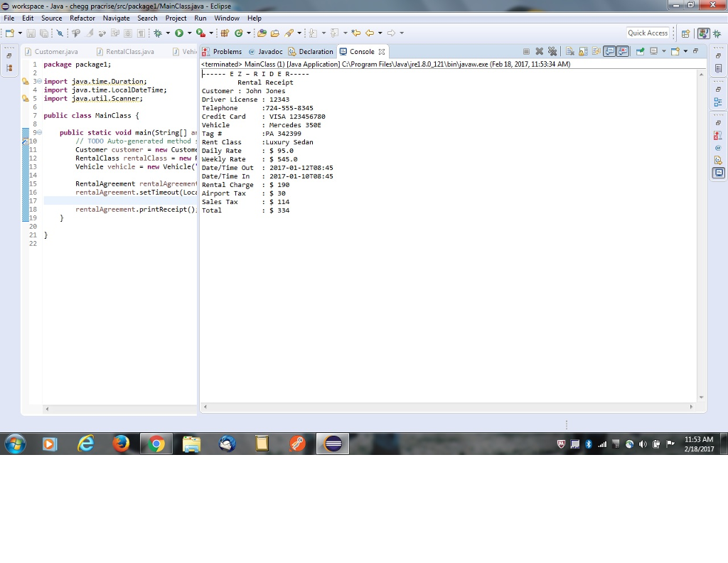Open the Refactor menu

(82, 18)
